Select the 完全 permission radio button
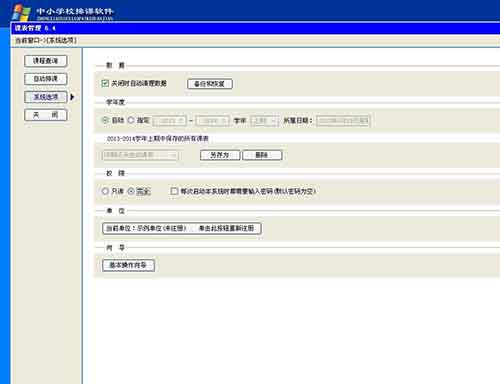 click(131, 191)
